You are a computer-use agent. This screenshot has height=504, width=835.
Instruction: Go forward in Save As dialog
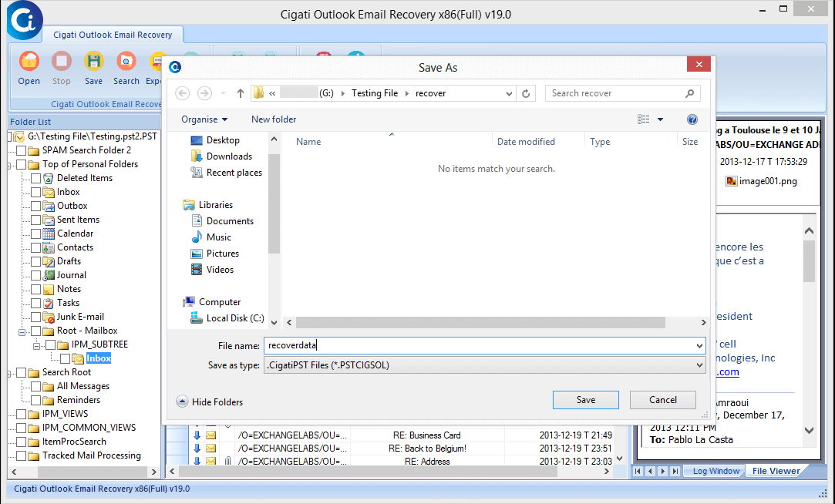tap(204, 93)
